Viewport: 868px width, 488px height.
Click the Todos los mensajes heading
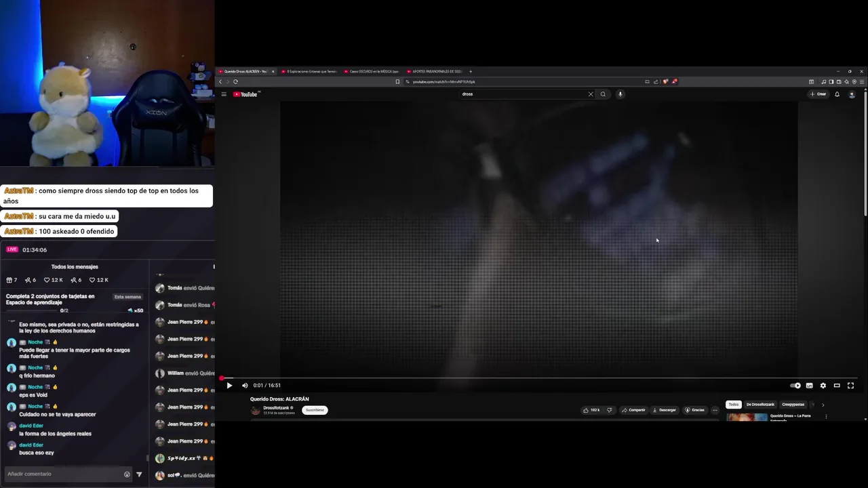point(75,267)
